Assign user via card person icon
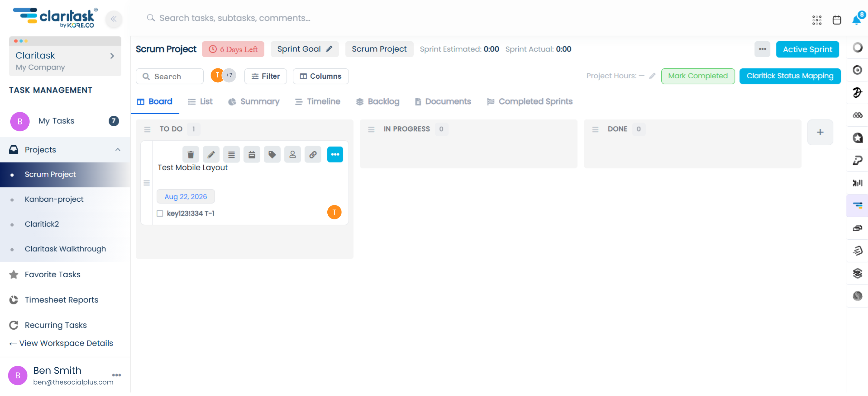Screen dimensions: 868x396 (x=292, y=154)
